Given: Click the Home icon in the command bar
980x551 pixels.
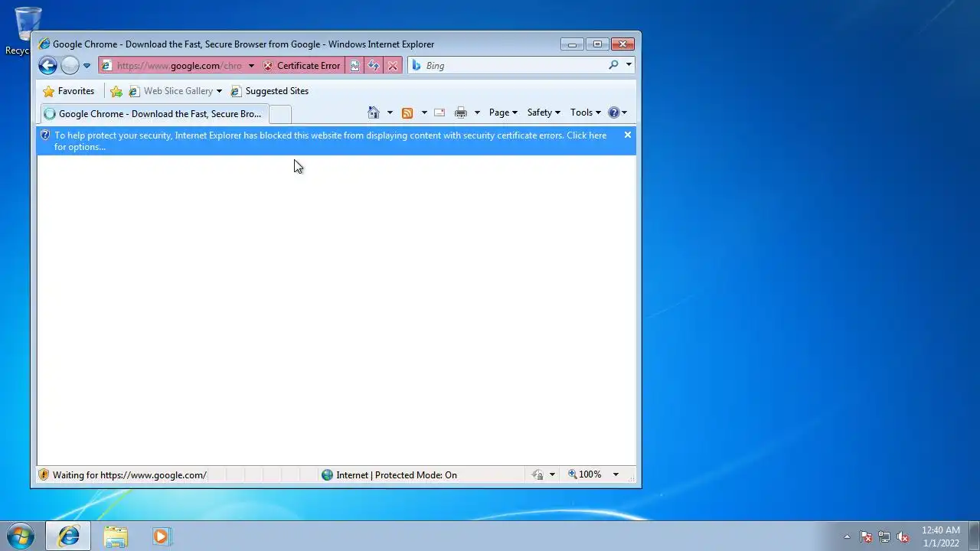Looking at the screenshot, I should (x=374, y=112).
